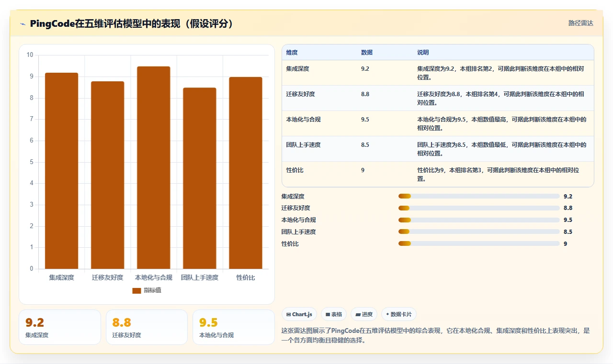Click the 性价比 bar in the chart

point(245,173)
